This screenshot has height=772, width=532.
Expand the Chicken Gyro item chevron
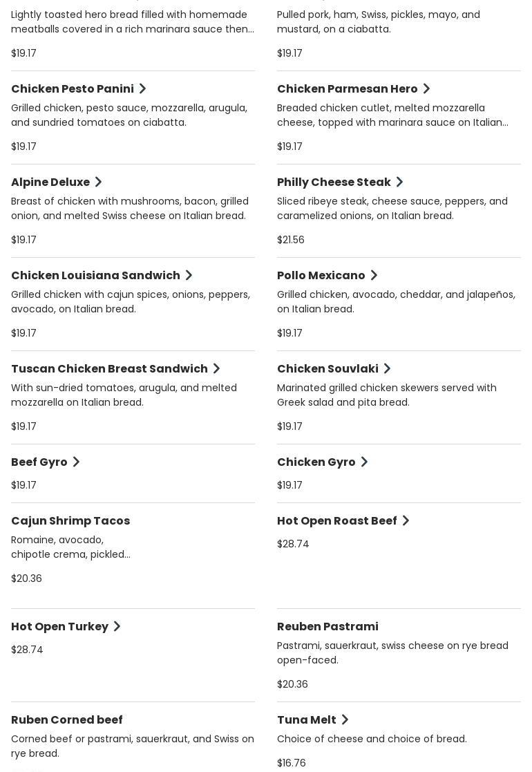pos(364,462)
